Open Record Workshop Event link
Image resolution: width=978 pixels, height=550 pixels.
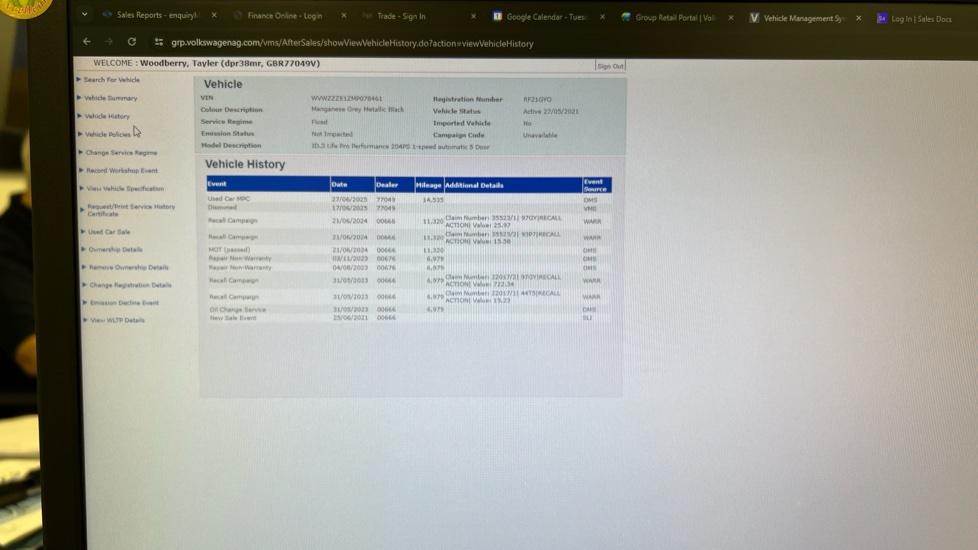(x=122, y=170)
